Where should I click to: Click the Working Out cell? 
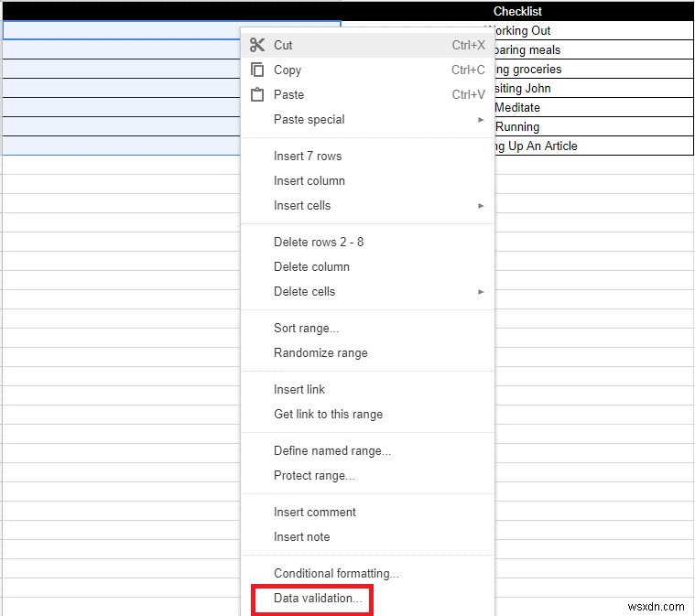594,30
